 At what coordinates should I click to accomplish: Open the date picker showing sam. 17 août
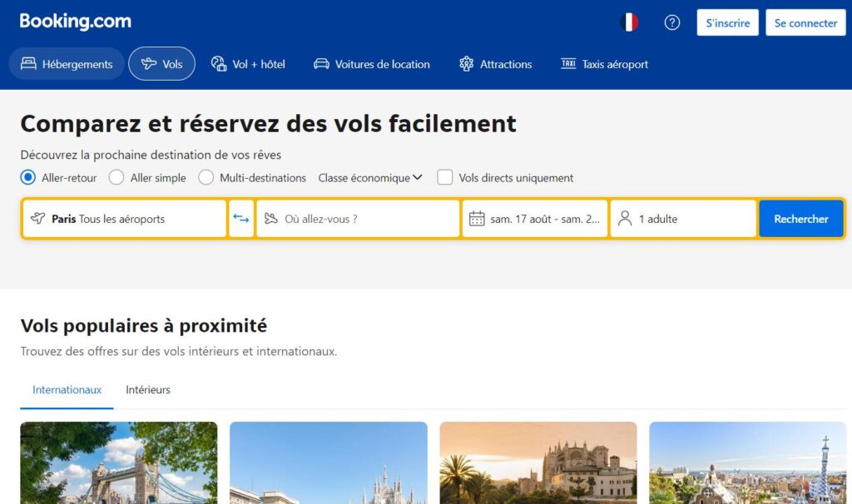545,219
